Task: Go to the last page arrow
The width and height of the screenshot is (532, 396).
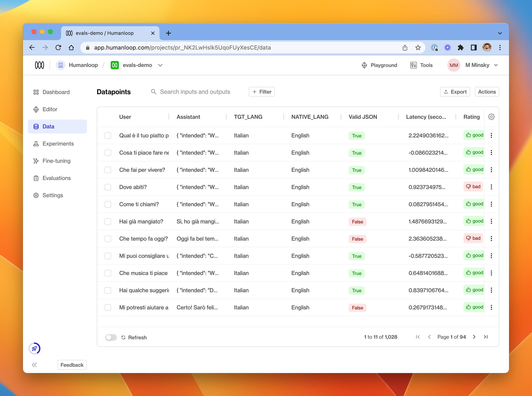Action: point(486,337)
